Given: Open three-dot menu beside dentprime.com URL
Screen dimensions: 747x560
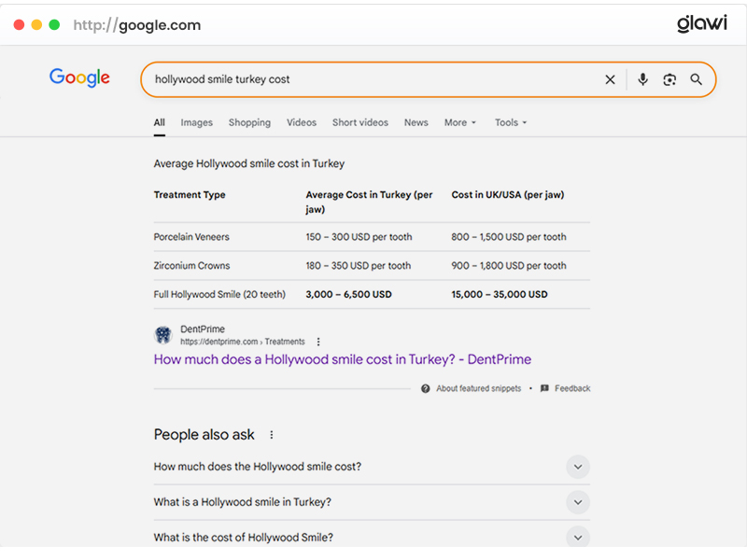Looking at the screenshot, I should (318, 342).
